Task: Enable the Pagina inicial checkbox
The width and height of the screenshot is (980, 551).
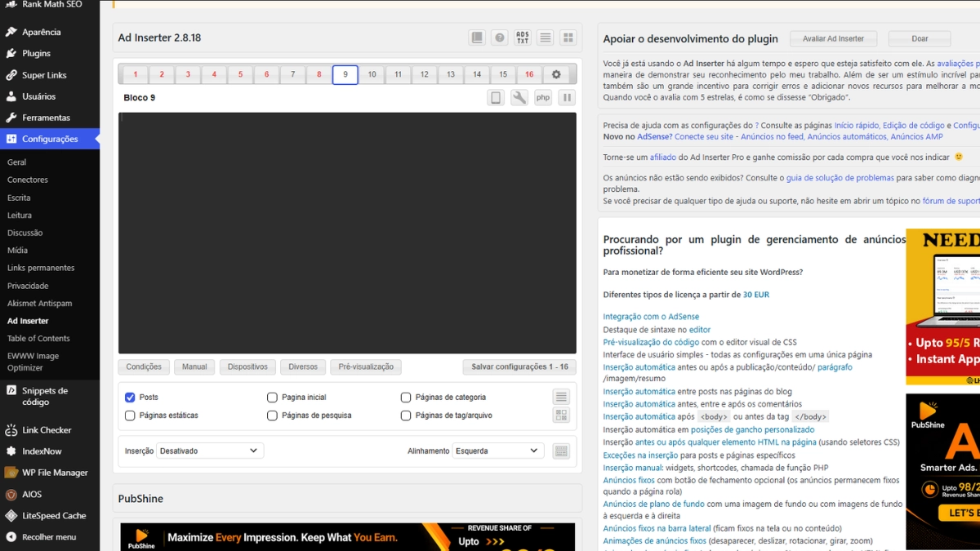Action: (x=272, y=398)
